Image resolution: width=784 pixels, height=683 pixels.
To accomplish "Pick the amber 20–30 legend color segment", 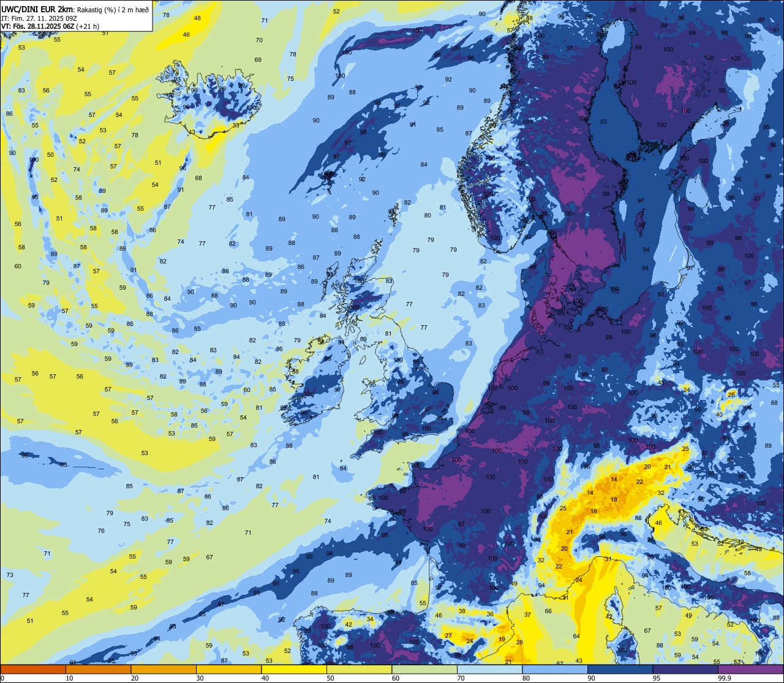I will (164, 669).
